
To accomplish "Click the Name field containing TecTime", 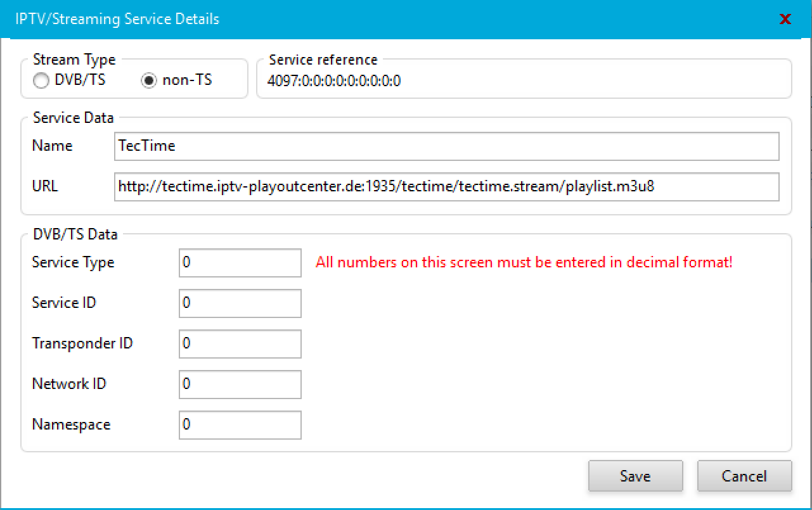I will click(447, 146).
